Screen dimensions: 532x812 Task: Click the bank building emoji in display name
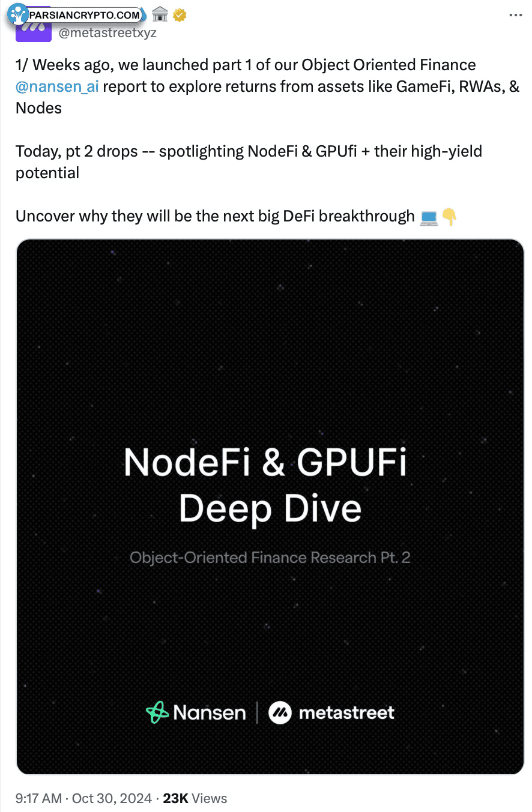click(160, 15)
